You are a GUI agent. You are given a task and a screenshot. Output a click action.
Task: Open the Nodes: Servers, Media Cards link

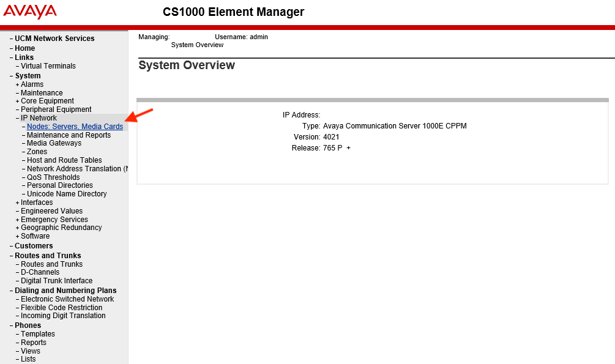[x=75, y=127]
